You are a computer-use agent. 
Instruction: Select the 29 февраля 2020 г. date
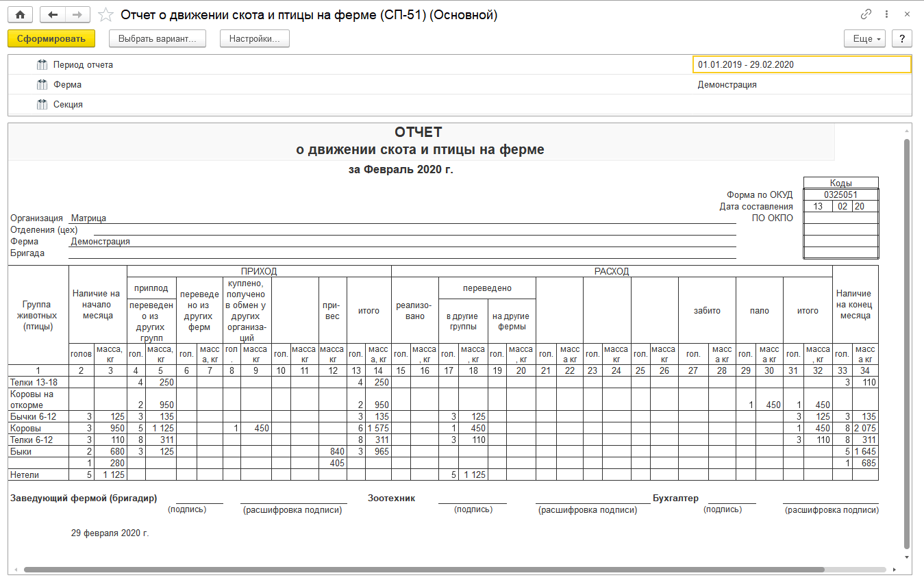pyautogui.click(x=110, y=532)
